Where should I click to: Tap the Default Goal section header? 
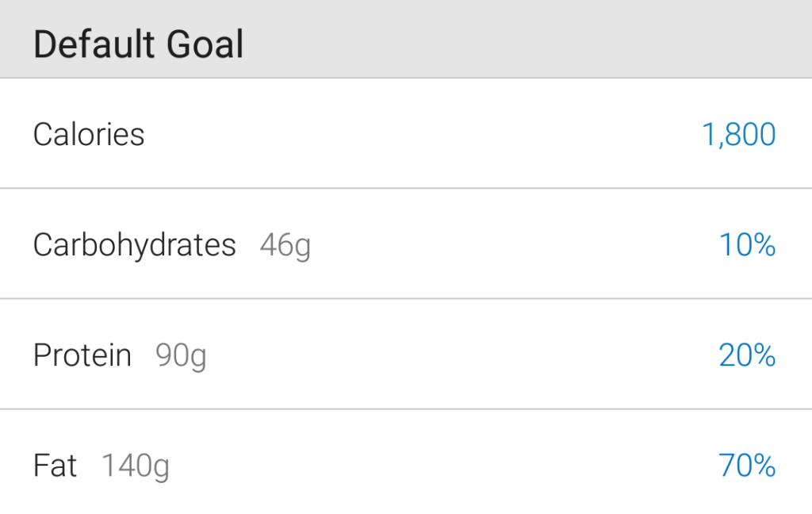(138, 44)
